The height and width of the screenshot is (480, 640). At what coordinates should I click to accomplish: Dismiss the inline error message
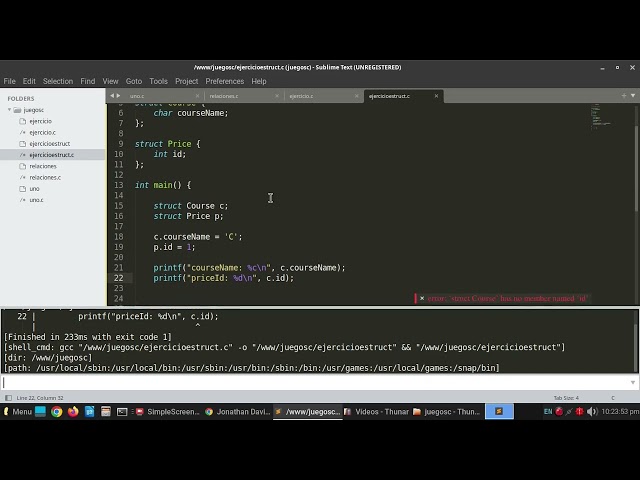point(422,298)
